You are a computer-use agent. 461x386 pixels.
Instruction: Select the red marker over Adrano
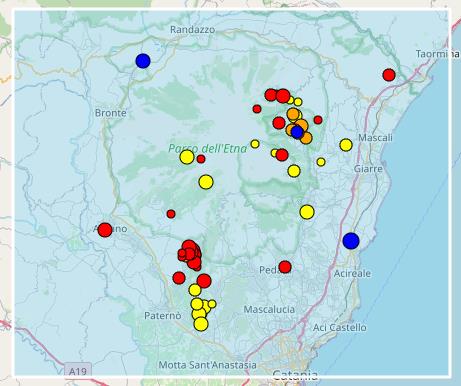coord(105,230)
